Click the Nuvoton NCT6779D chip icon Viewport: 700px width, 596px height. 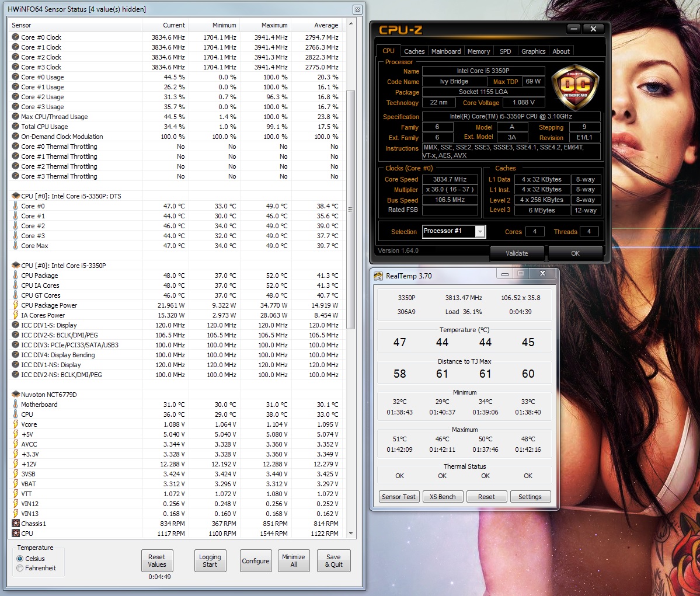[x=16, y=394]
